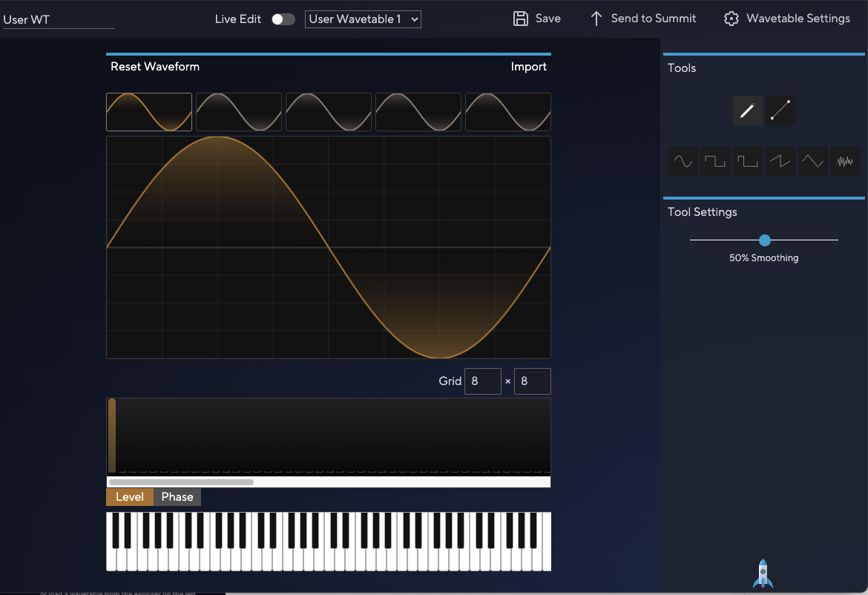
Task: Apply the sawtooth wave shape
Action: coord(780,161)
